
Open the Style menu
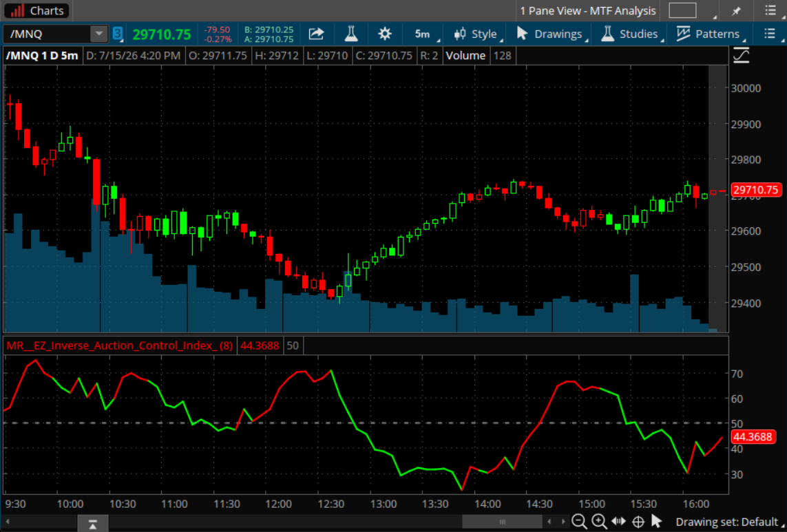(477, 34)
